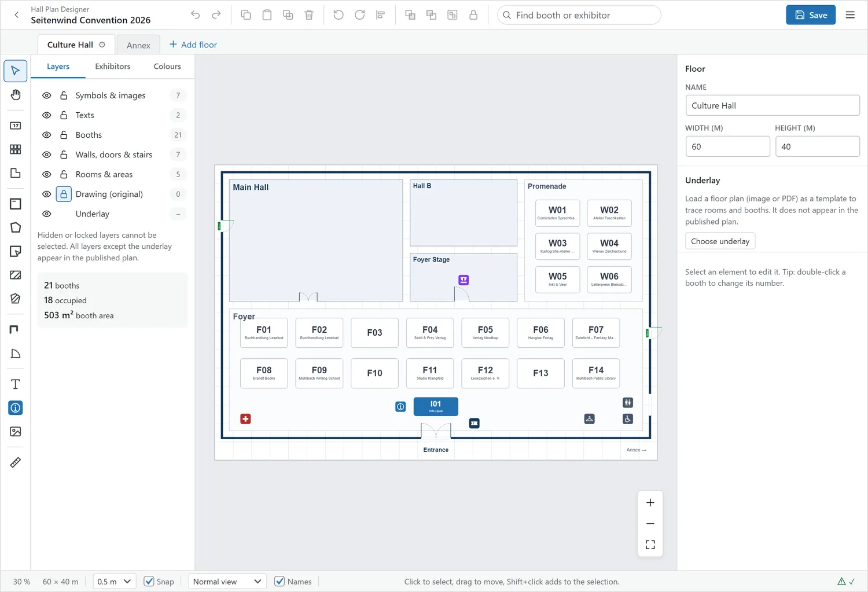Select the info symbol tool

tap(16, 408)
